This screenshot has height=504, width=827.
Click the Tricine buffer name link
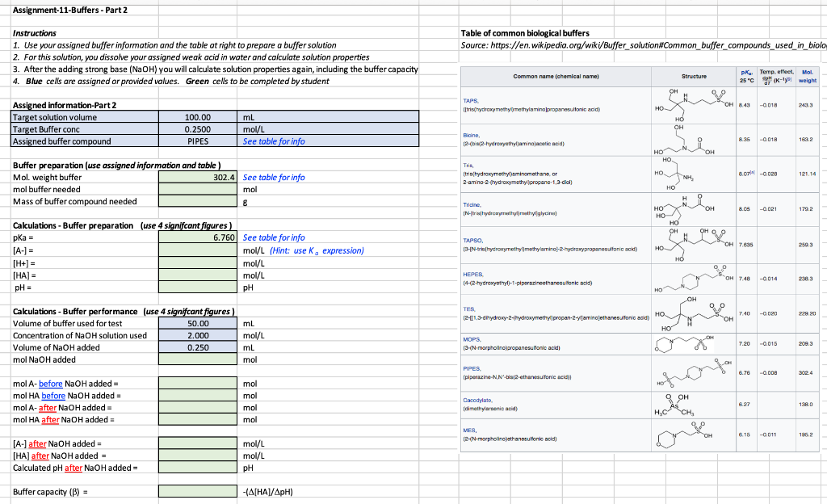pyautogui.click(x=472, y=204)
